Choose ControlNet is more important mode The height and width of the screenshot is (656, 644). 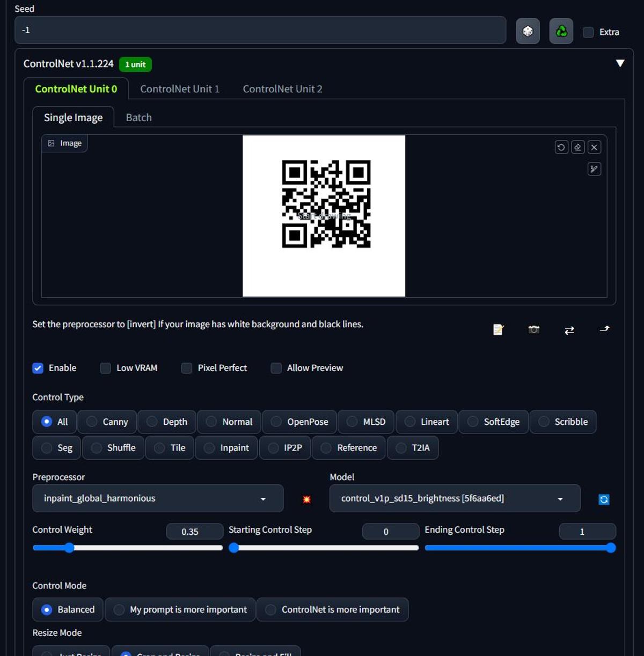pyautogui.click(x=332, y=609)
